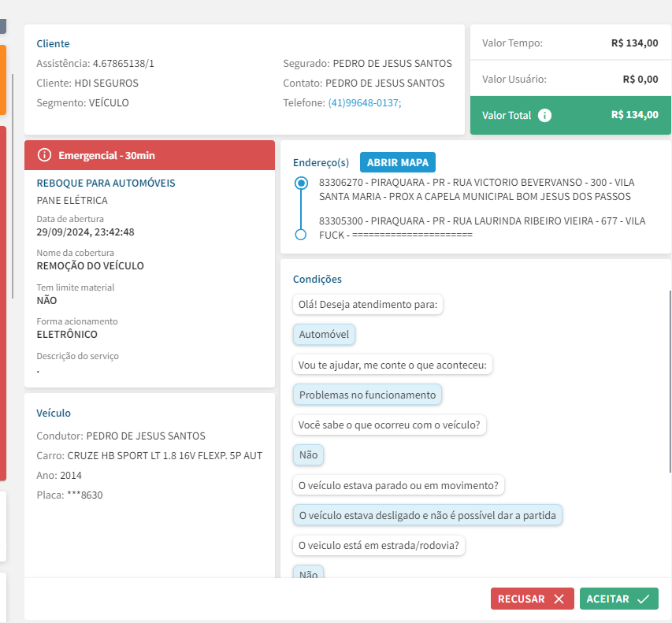Select the destination address route marker
Screen dimensions: 672x623
(300, 235)
